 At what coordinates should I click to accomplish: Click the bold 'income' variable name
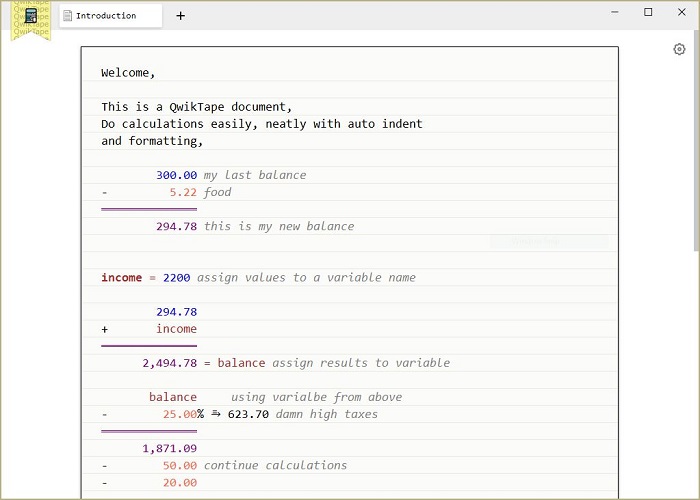pos(121,278)
